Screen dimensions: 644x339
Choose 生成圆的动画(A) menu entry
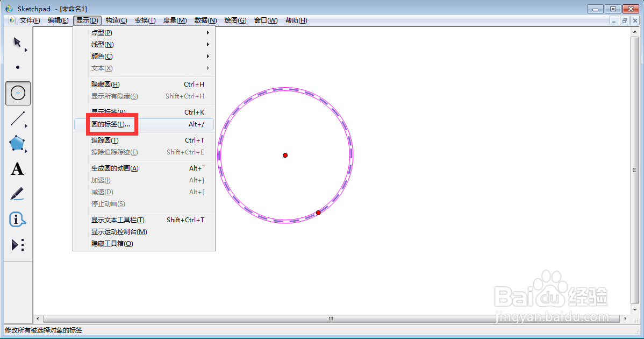pyautogui.click(x=144, y=168)
